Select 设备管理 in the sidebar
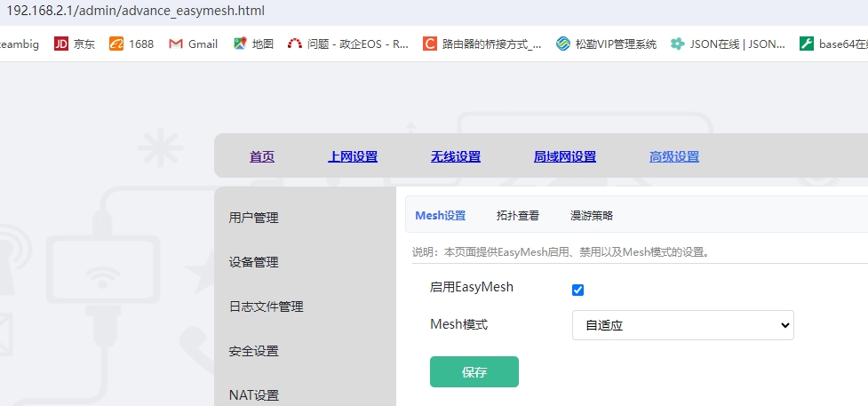This screenshot has height=406, width=868. (253, 262)
